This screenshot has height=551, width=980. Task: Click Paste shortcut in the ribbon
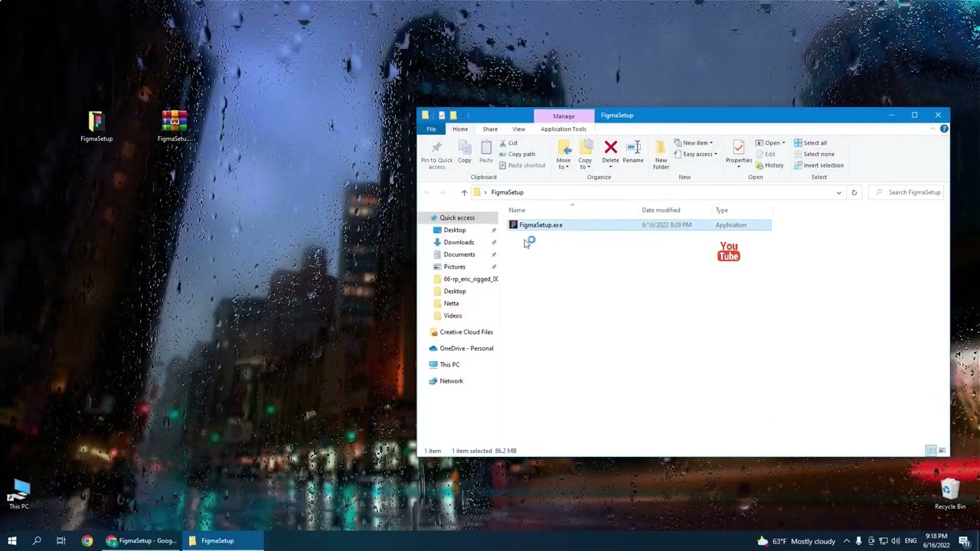(522, 165)
